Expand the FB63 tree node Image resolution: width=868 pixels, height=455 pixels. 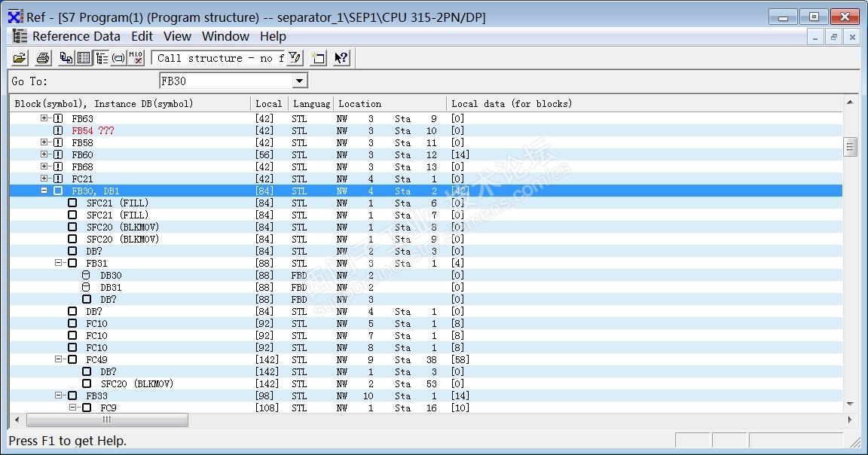44,118
